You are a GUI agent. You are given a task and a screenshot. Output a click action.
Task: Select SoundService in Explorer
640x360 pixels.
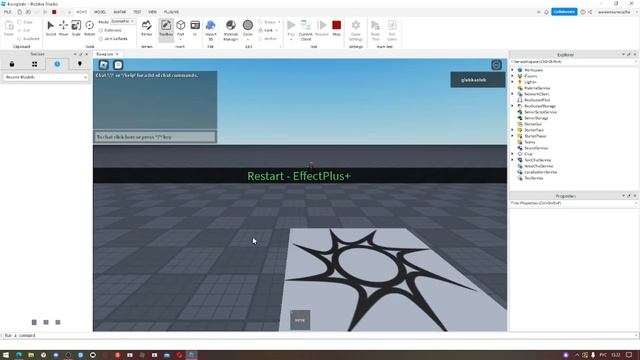point(536,148)
